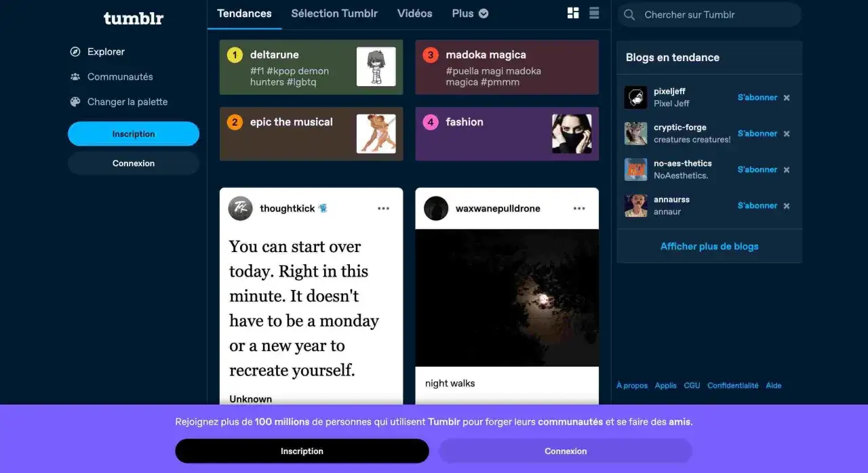Click 'creatures creatures!' blog subtitle
This screenshot has width=868, height=473.
coord(692,140)
